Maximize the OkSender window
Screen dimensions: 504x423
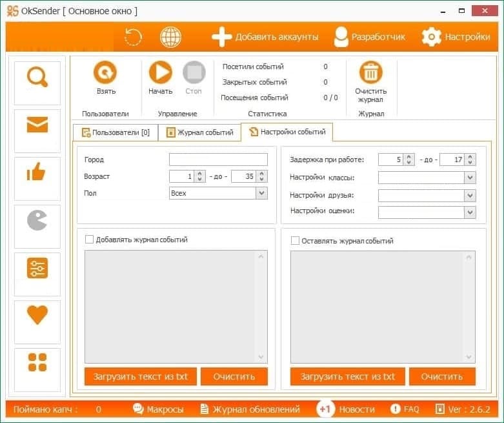tap(461, 11)
